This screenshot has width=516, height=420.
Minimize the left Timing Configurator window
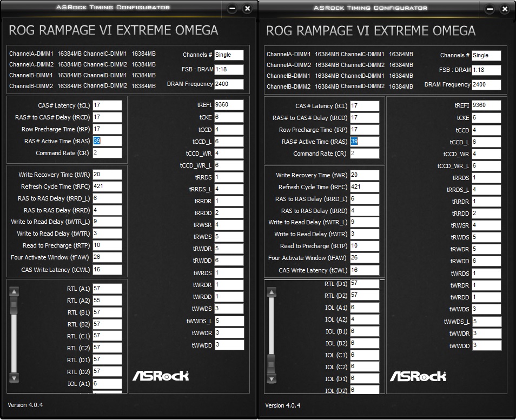[233, 9]
